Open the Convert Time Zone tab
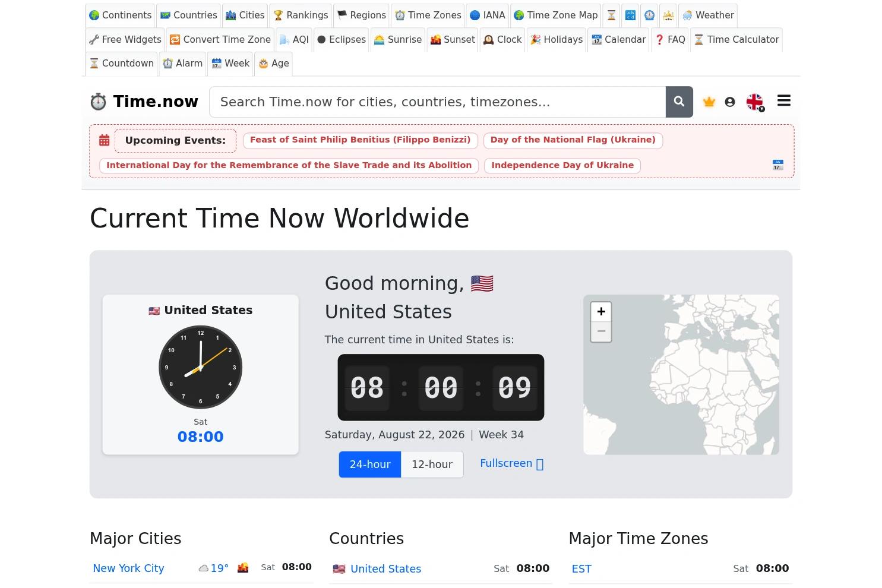This screenshot has width=882, height=588. (x=220, y=40)
